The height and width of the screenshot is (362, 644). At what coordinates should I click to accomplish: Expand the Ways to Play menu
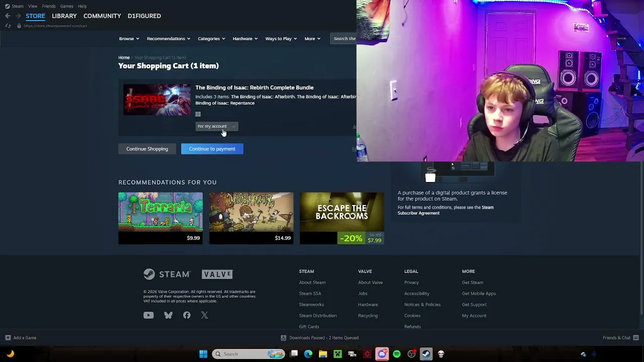click(x=281, y=39)
